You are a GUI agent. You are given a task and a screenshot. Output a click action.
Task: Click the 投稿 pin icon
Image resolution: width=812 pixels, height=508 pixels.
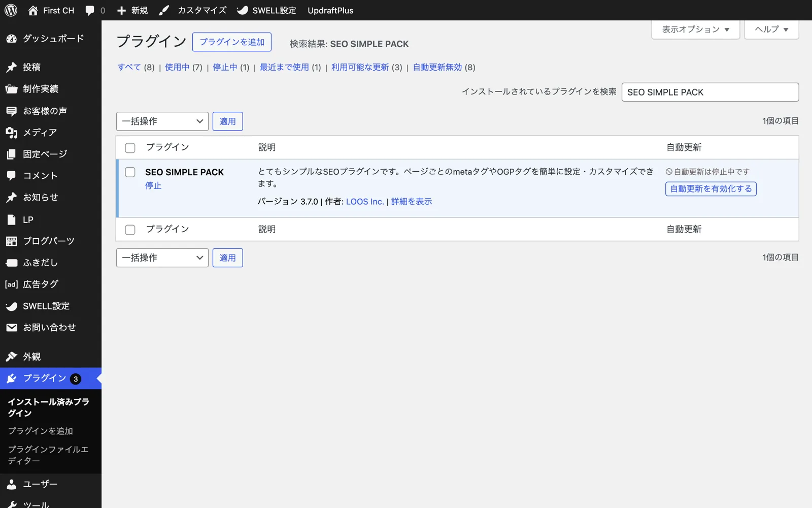click(x=11, y=68)
